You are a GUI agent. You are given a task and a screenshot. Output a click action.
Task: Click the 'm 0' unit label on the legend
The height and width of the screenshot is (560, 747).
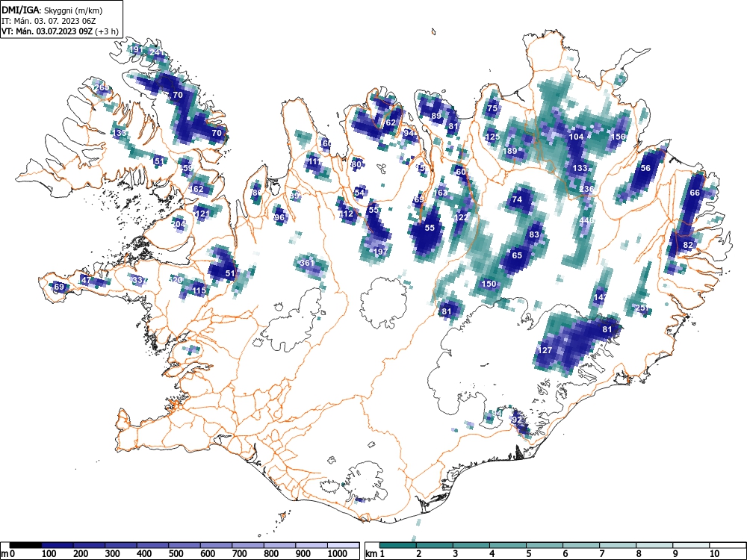tap(8, 554)
